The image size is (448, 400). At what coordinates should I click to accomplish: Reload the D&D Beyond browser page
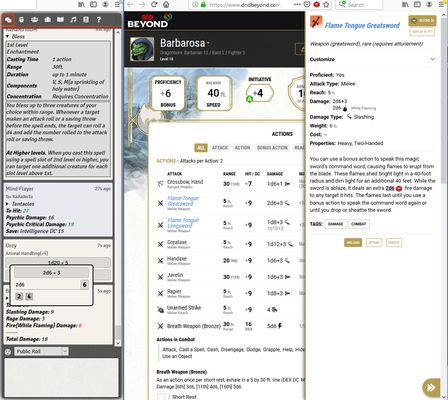pos(154,5)
